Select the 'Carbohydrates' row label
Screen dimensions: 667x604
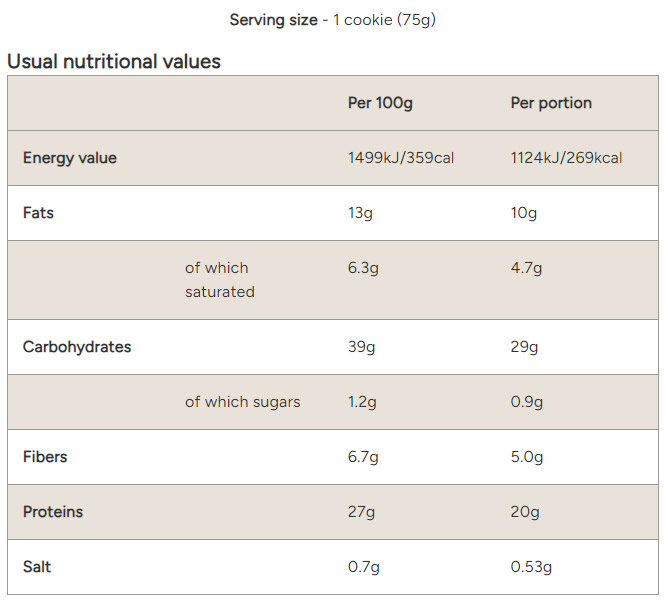[x=77, y=347]
